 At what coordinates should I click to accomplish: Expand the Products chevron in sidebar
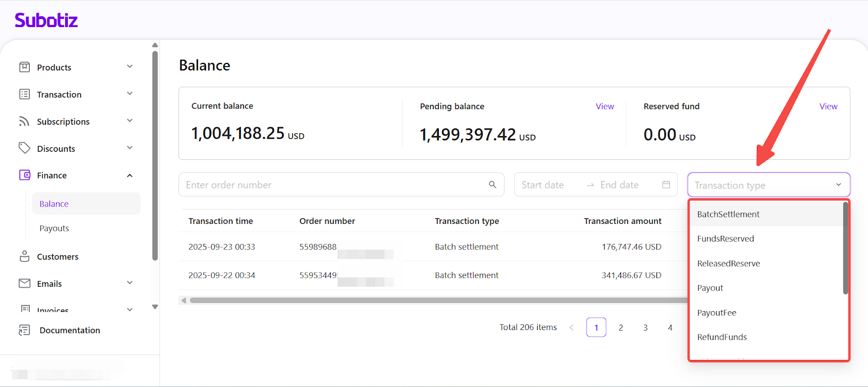(x=130, y=67)
